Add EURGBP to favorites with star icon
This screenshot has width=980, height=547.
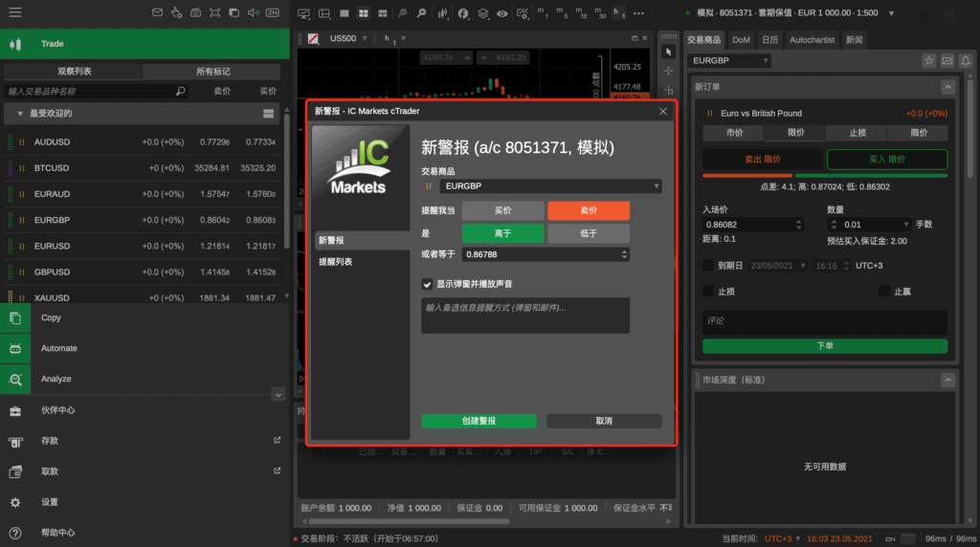(928, 60)
